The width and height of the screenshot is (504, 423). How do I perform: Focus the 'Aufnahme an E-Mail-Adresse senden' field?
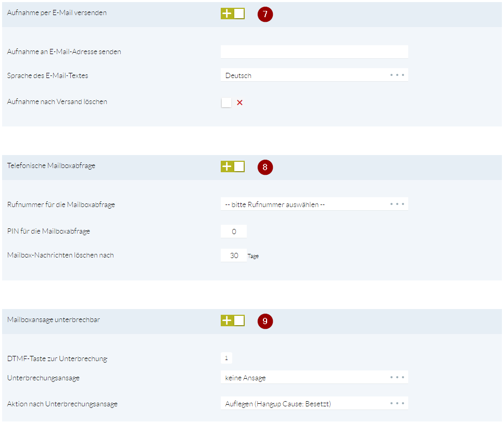tap(314, 52)
